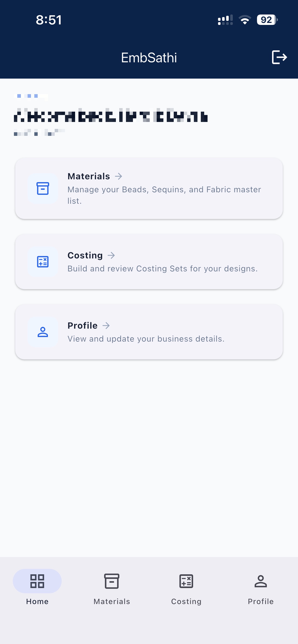The width and height of the screenshot is (298, 644).
Task: Tap the arrow next to Materials heading
Action: [119, 176]
